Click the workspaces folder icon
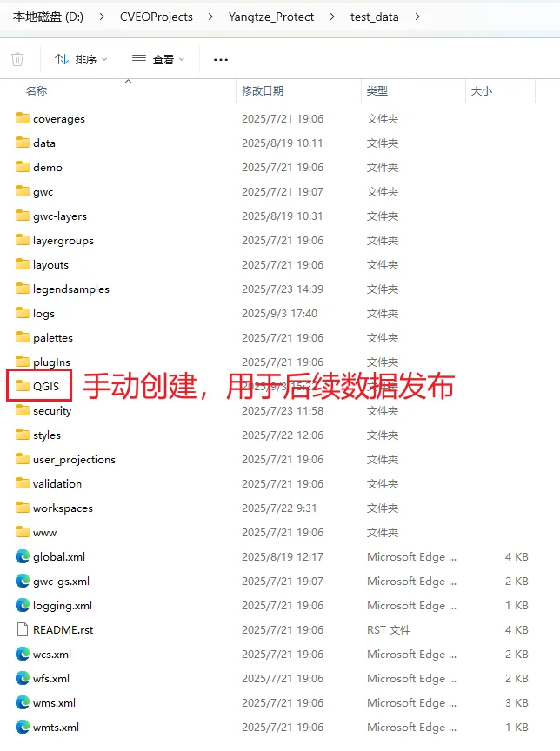This screenshot has width=560, height=751. point(22,508)
